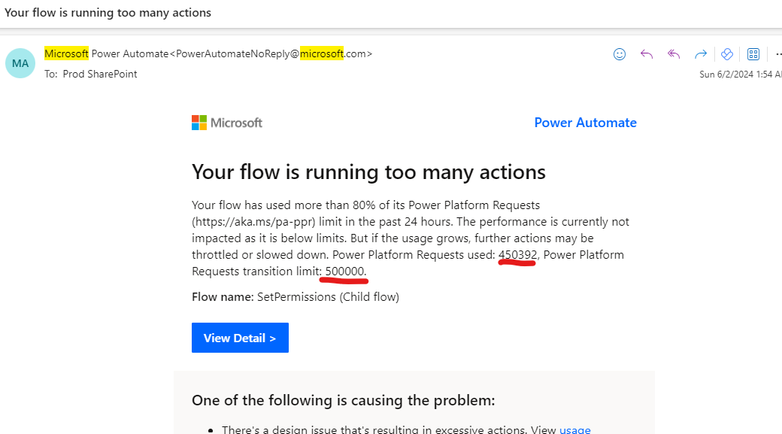The image size is (782, 434).
Task: Click the Reply arrow icon
Action: click(646, 54)
